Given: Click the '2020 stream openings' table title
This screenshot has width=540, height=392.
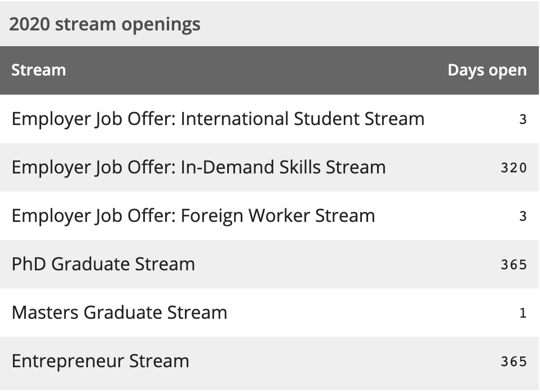Looking at the screenshot, I should coord(105,24).
